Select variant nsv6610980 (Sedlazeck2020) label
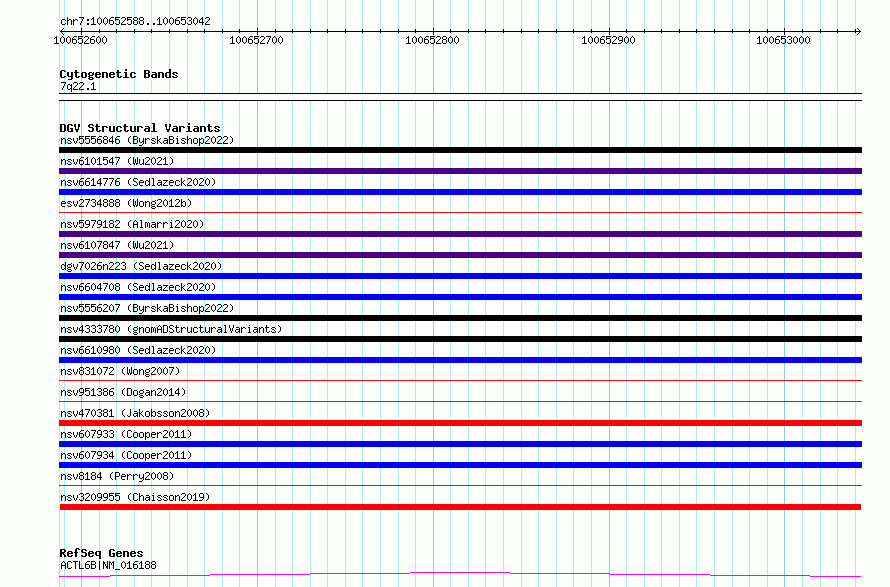This screenshot has width=890, height=587. click(x=138, y=350)
